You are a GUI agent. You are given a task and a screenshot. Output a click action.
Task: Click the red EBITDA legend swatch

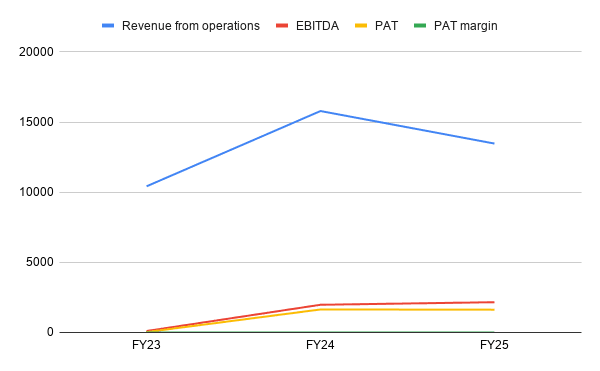[x=282, y=26]
